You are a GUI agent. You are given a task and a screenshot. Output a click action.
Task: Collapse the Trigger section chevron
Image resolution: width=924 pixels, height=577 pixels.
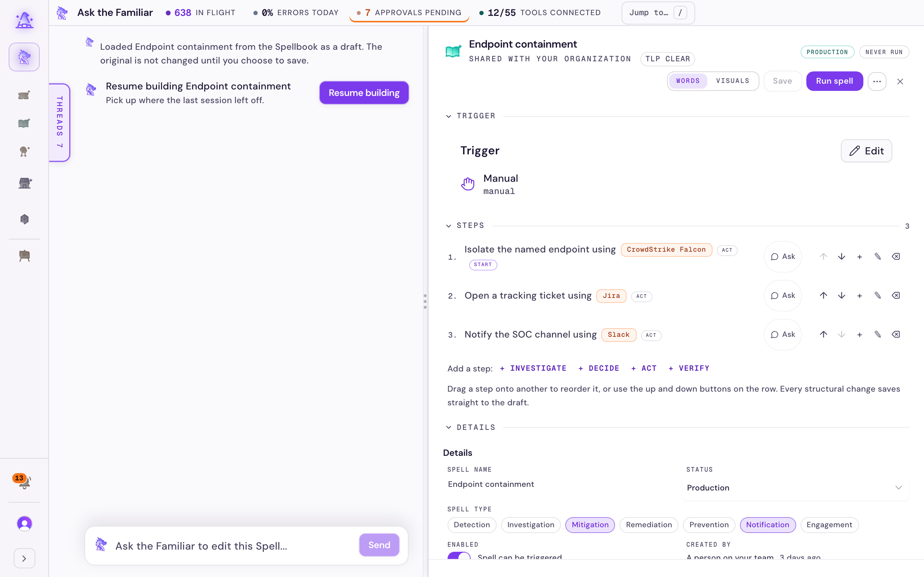coord(449,116)
